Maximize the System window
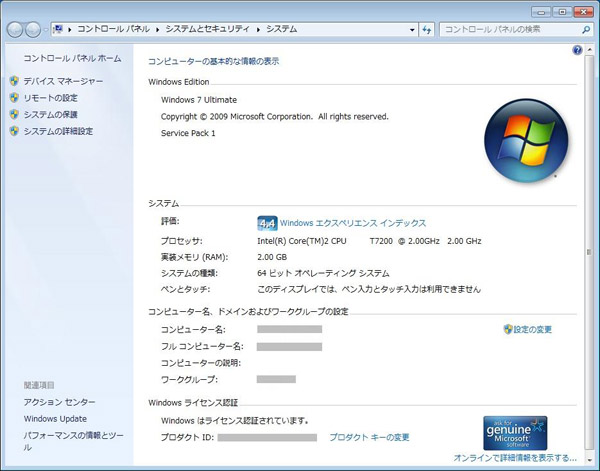This screenshot has height=471, width=600. tap(562, 12)
